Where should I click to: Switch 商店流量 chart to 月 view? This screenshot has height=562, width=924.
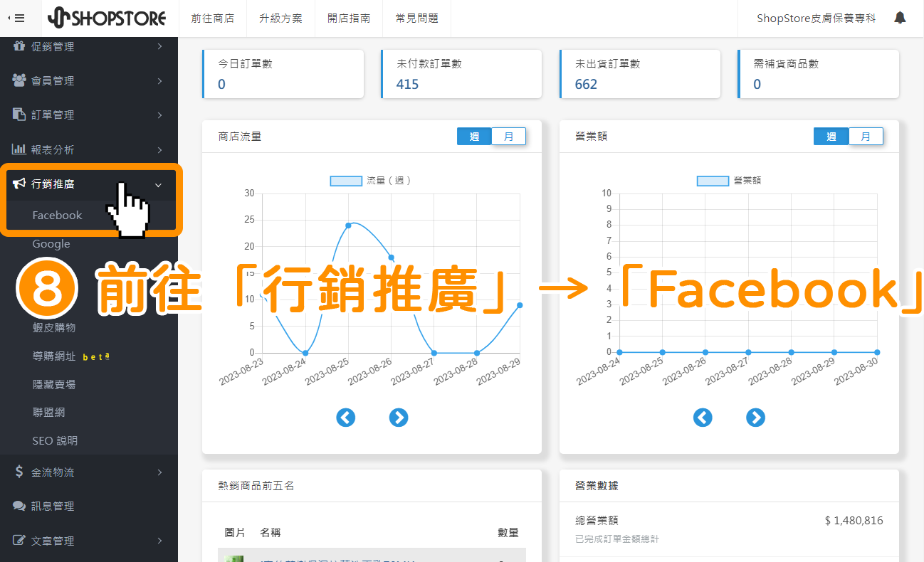(x=509, y=137)
